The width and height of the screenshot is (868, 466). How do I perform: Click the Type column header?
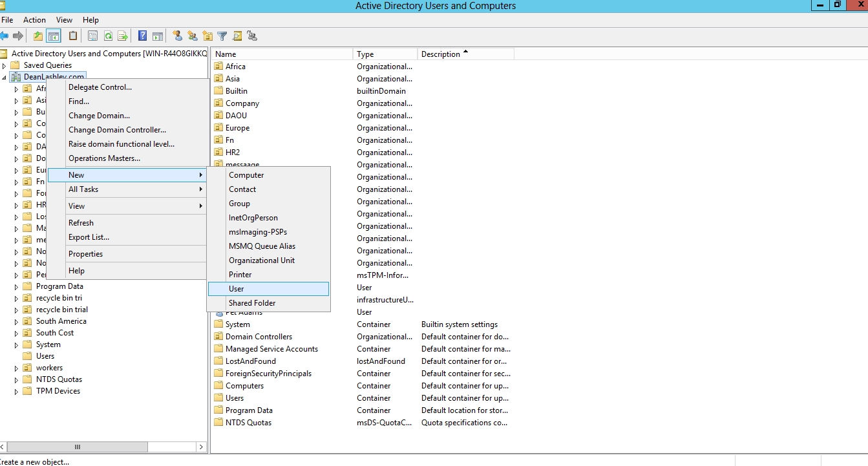tap(385, 54)
